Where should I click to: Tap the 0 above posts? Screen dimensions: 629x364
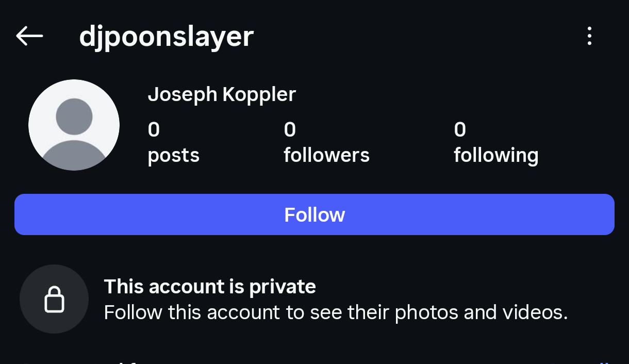(154, 130)
